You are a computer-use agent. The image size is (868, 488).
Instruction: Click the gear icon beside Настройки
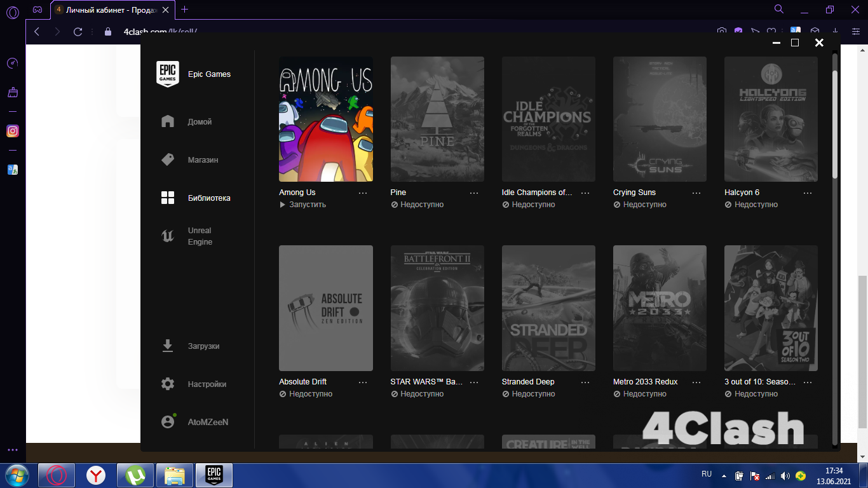[x=168, y=384]
